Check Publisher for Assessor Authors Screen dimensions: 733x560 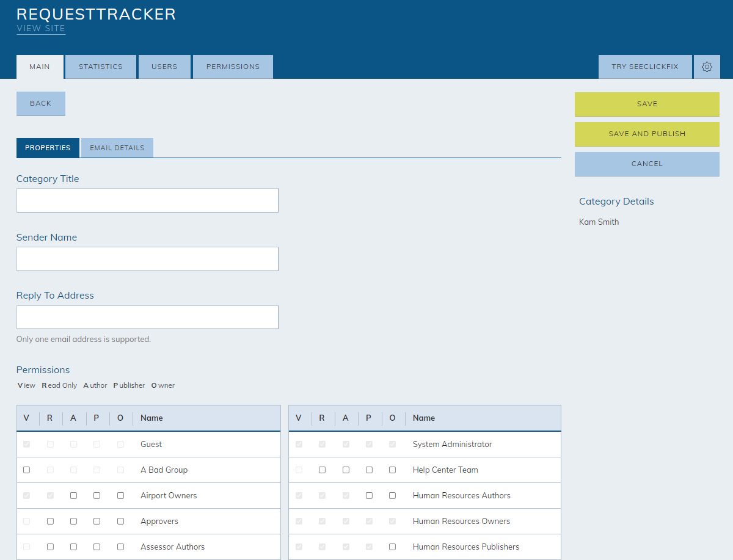pyautogui.click(x=97, y=547)
